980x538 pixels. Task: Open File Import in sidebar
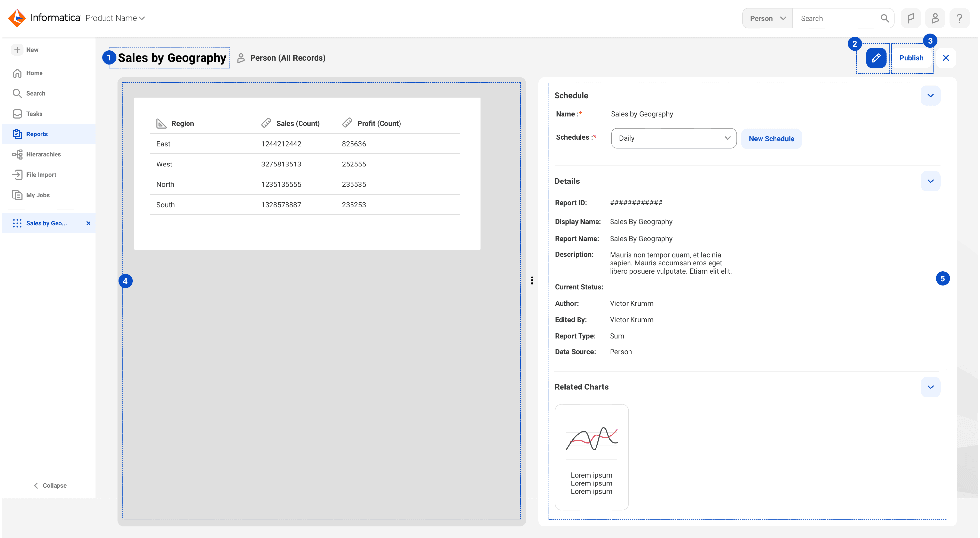[x=41, y=175]
